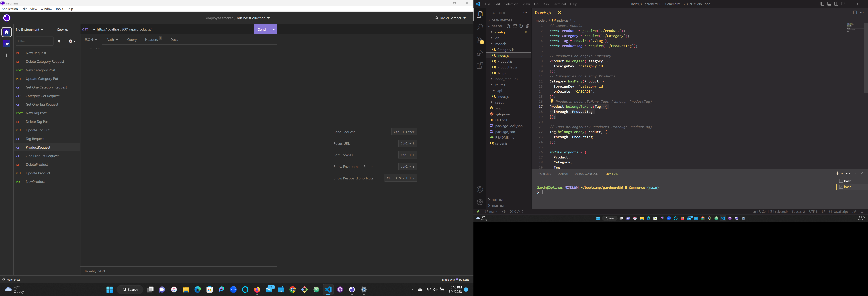Open Extensions view in VS Code
The height and width of the screenshot is (296, 868).
click(480, 66)
